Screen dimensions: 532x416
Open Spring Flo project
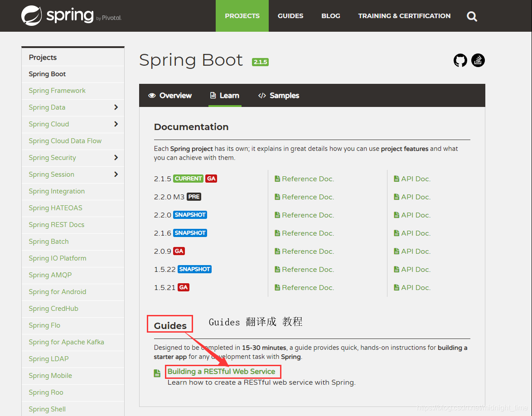pos(44,325)
